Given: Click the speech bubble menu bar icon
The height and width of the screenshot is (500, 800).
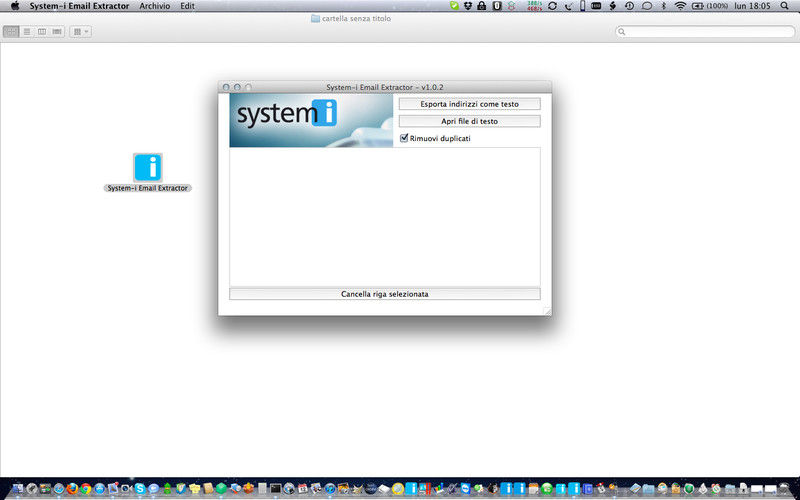Looking at the screenshot, I should click(x=646, y=6).
